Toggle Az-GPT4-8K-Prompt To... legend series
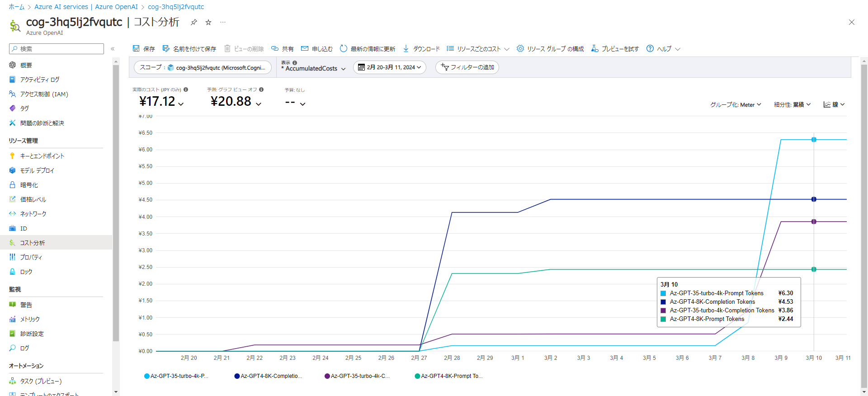The width and height of the screenshot is (868, 396). (448, 376)
